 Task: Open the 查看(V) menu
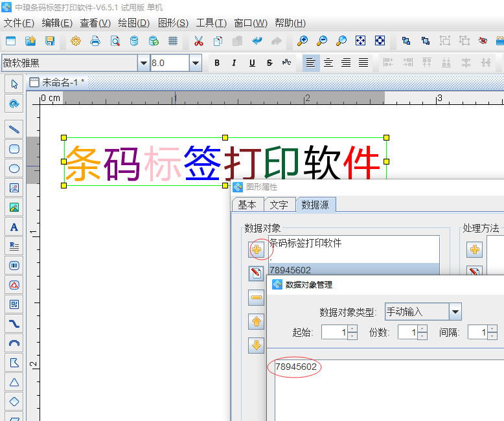click(x=95, y=23)
